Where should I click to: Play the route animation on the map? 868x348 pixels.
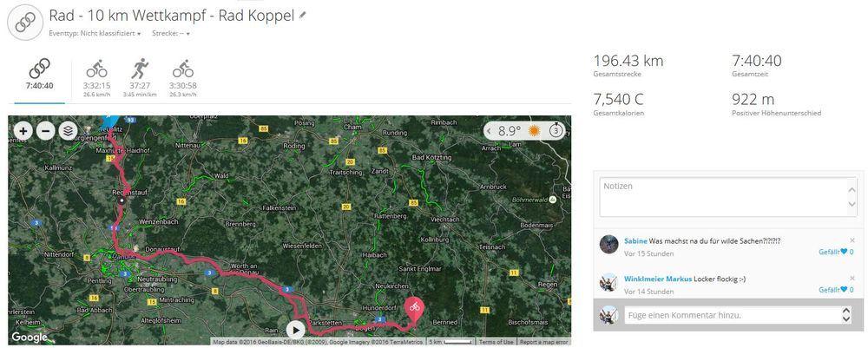click(x=296, y=330)
